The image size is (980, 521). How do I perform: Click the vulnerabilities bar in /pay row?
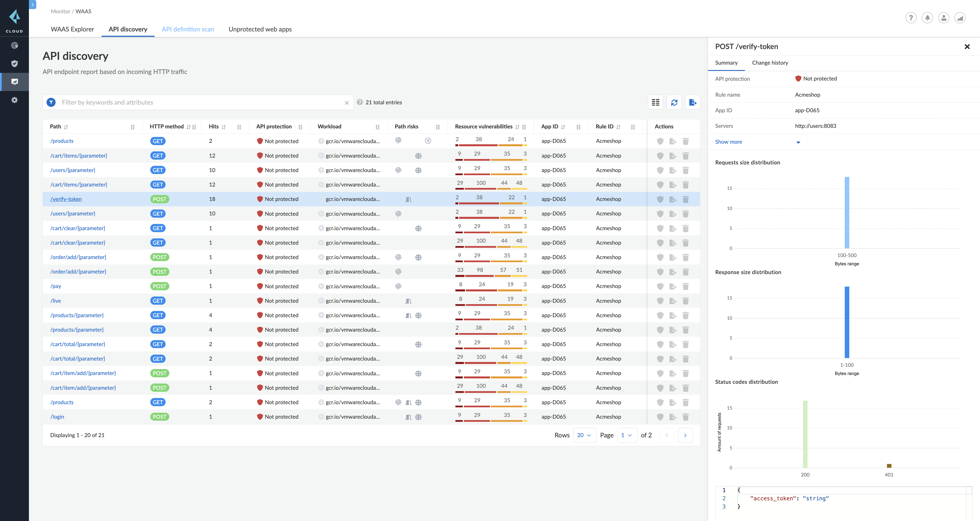coord(491,290)
